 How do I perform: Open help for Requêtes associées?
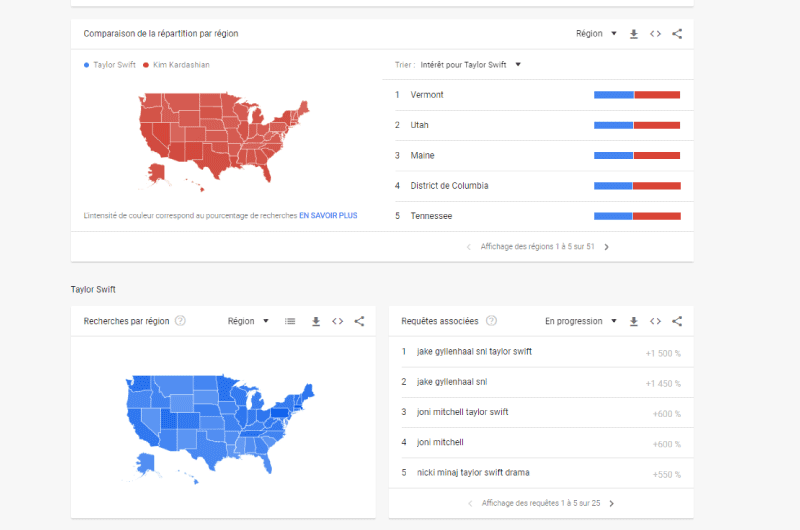(491, 321)
